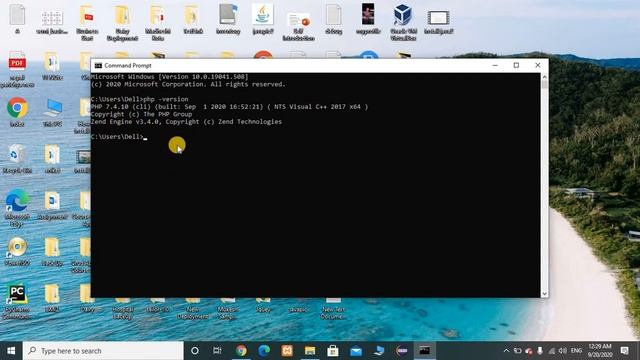The image size is (640, 360).
Task: Show hidden system tray icons
Action: pos(506,351)
